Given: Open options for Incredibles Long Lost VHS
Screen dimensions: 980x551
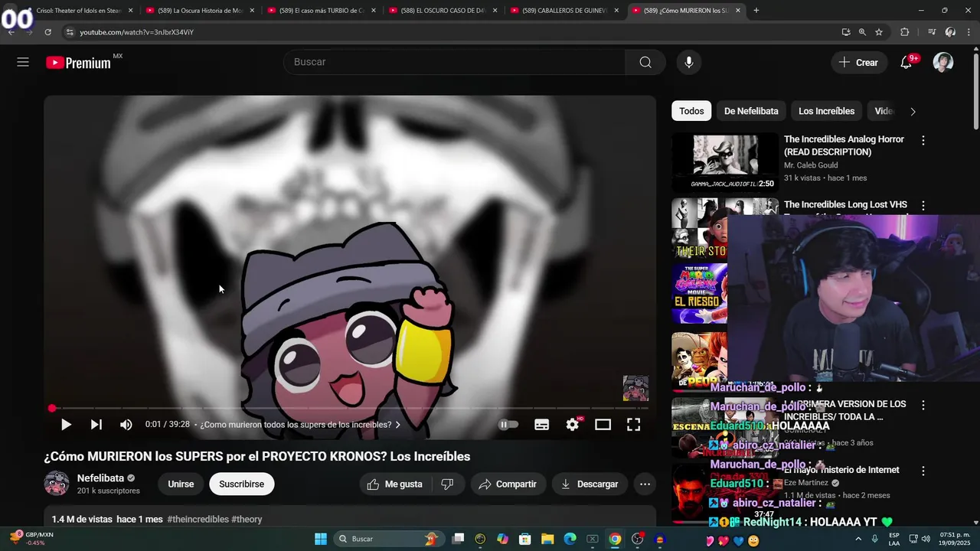Looking at the screenshot, I should coord(923,206).
